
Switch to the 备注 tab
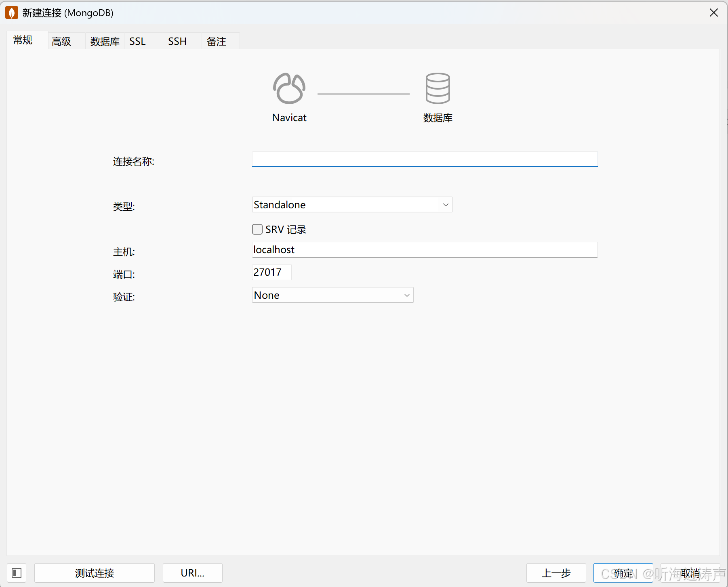coord(216,41)
